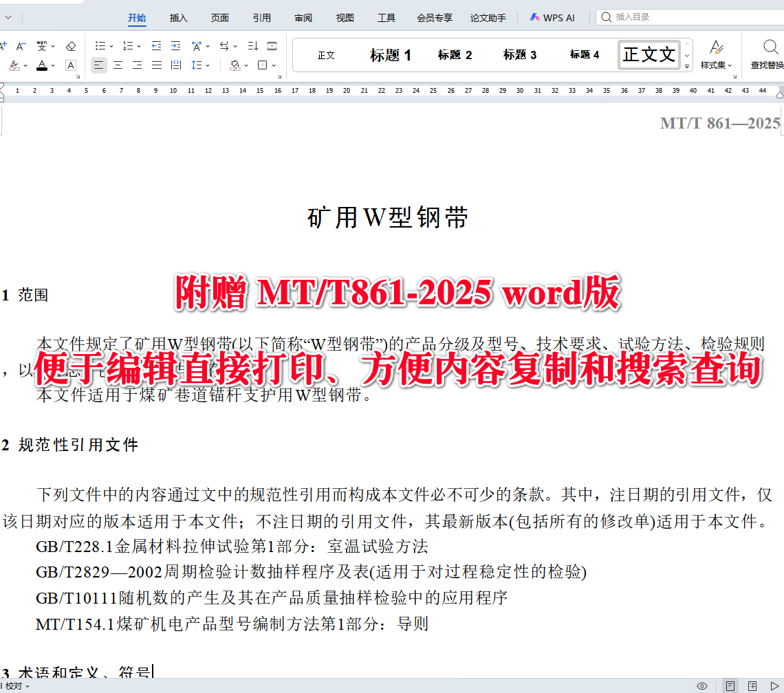The image size is (784, 693).
Task: Decrease paragraph indent
Action: pos(157,46)
